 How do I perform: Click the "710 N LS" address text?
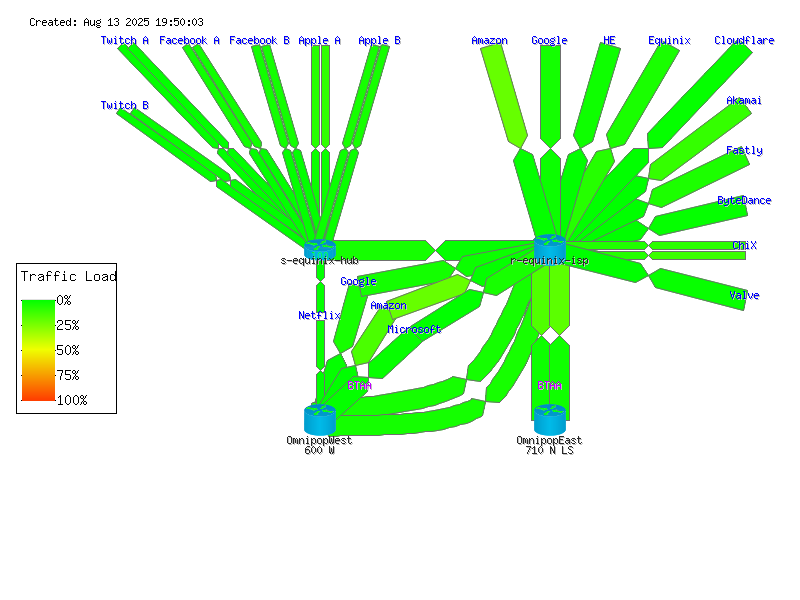tap(549, 450)
